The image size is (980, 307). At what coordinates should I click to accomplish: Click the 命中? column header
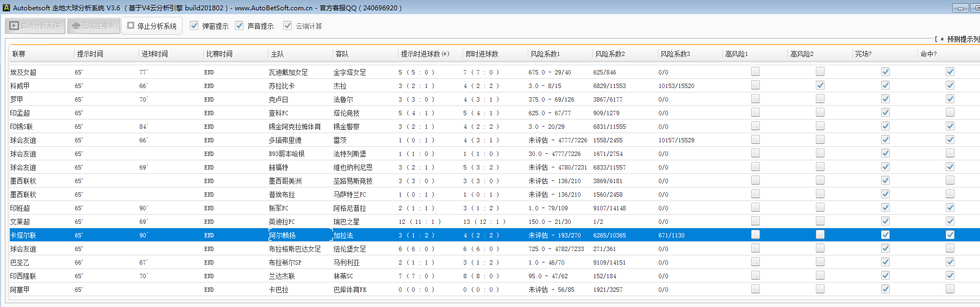[928, 54]
